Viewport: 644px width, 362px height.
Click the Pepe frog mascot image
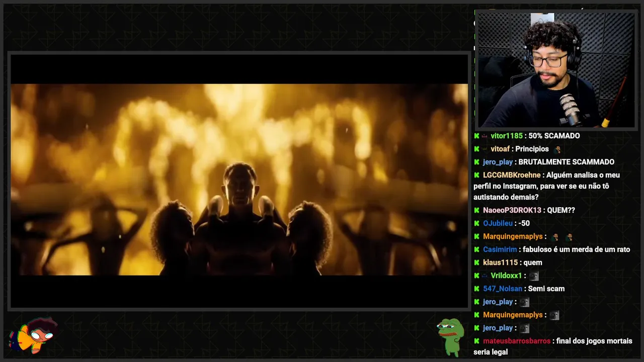point(450,336)
